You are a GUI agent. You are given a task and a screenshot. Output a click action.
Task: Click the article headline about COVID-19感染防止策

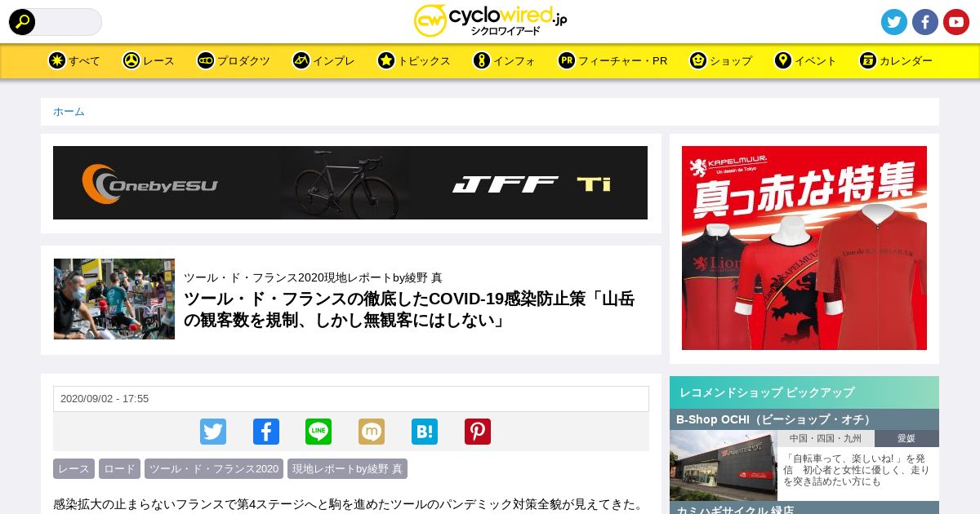click(x=409, y=310)
